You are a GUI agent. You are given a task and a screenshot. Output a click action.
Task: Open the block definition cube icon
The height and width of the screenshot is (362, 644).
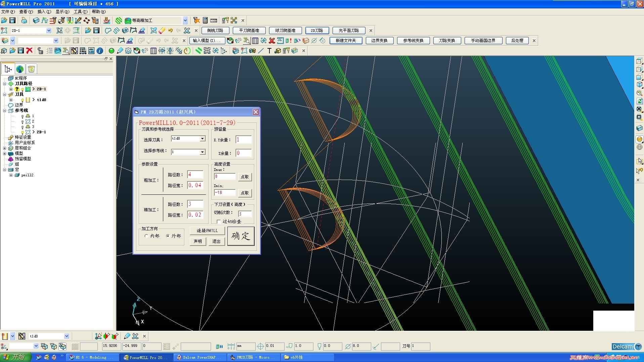tap(36, 20)
